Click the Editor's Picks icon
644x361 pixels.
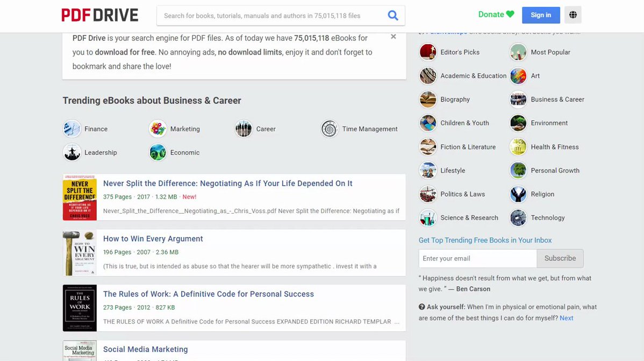click(x=428, y=52)
